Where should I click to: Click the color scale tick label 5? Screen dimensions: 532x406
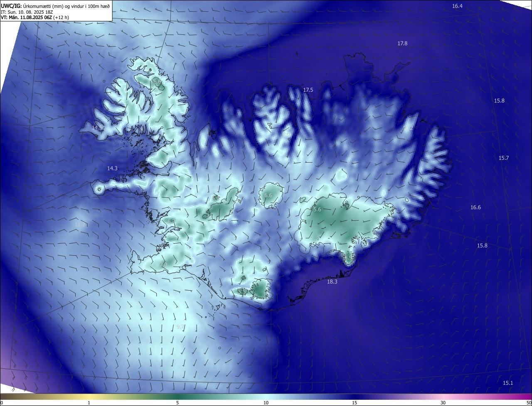177,403
